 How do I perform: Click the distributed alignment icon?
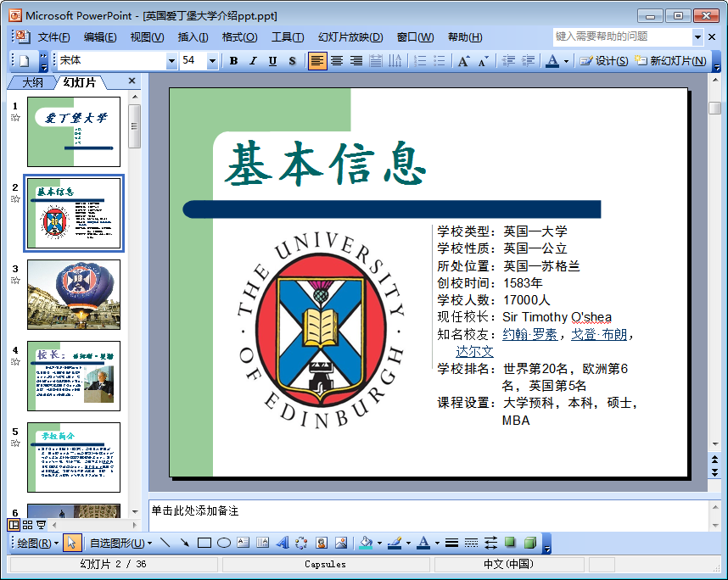376,61
